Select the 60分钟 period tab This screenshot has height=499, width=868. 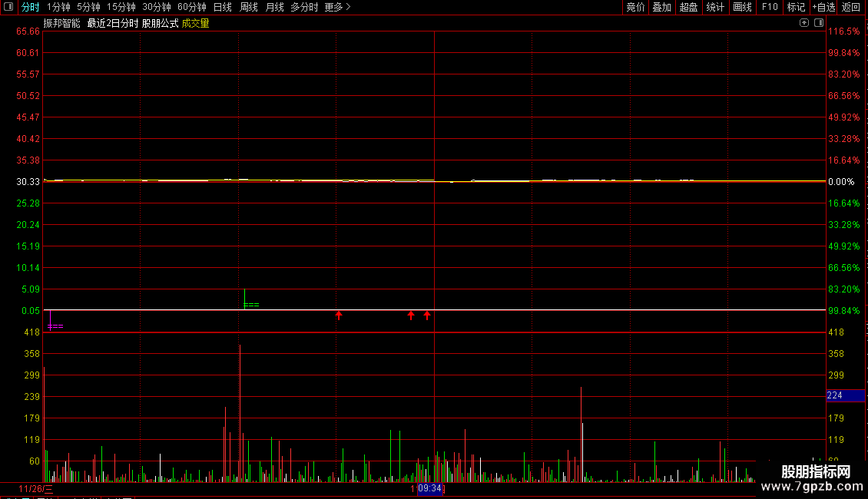[x=192, y=7]
